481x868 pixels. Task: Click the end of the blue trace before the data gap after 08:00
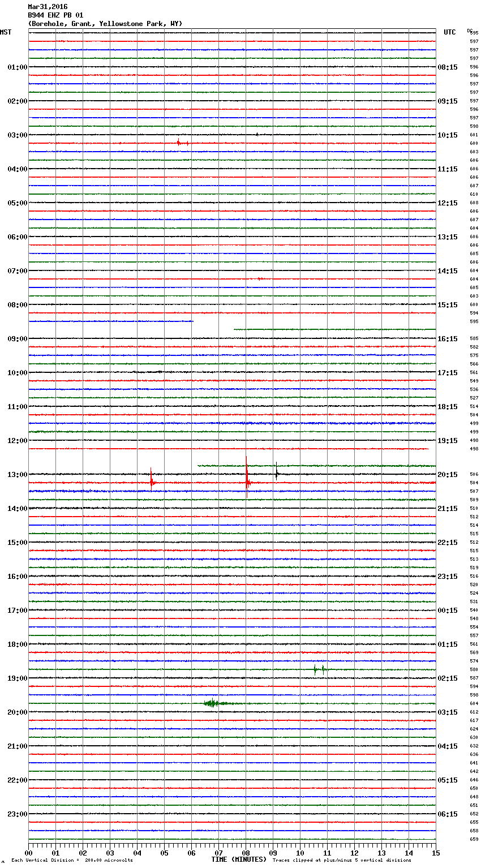point(192,321)
